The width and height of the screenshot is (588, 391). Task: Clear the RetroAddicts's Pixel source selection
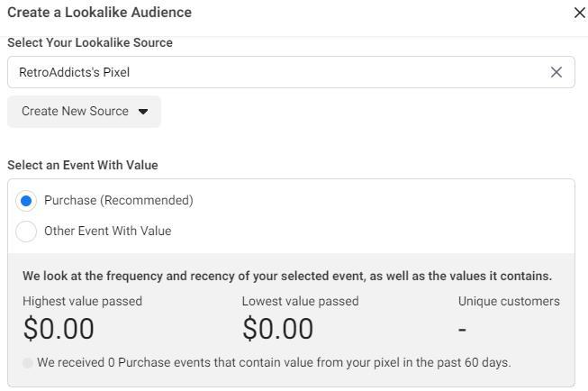556,72
